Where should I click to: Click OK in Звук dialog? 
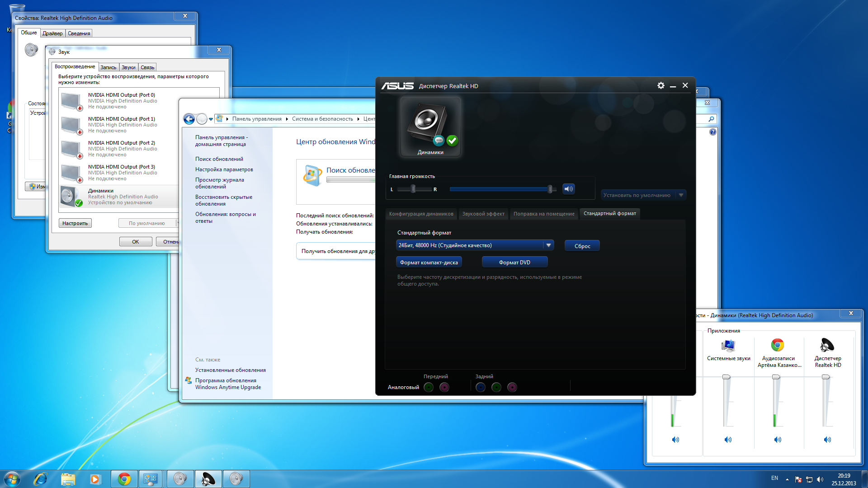136,242
